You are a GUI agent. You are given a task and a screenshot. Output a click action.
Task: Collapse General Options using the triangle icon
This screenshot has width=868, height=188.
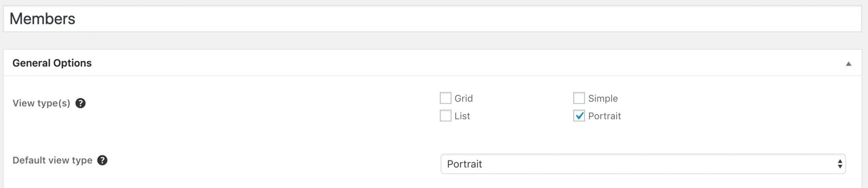pos(849,64)
